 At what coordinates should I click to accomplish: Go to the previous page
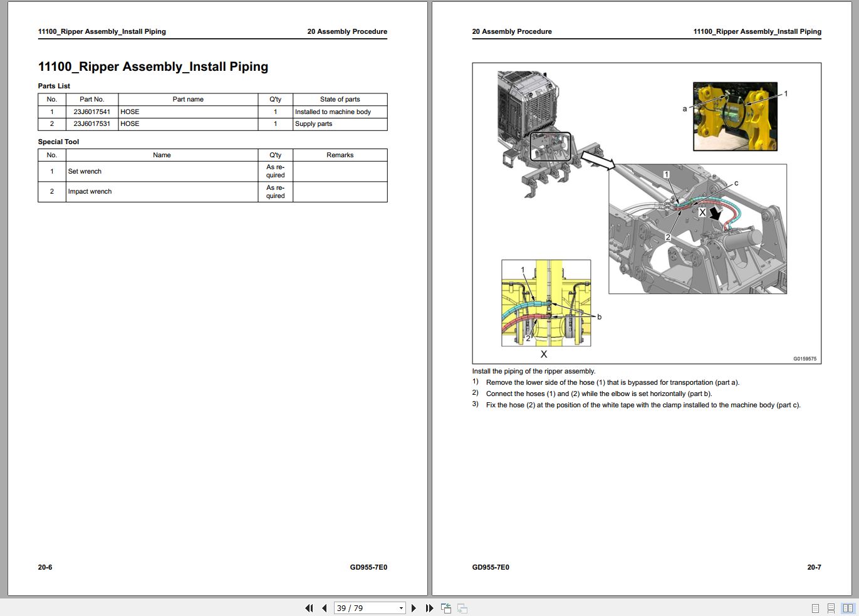click(x=325, y=608)
